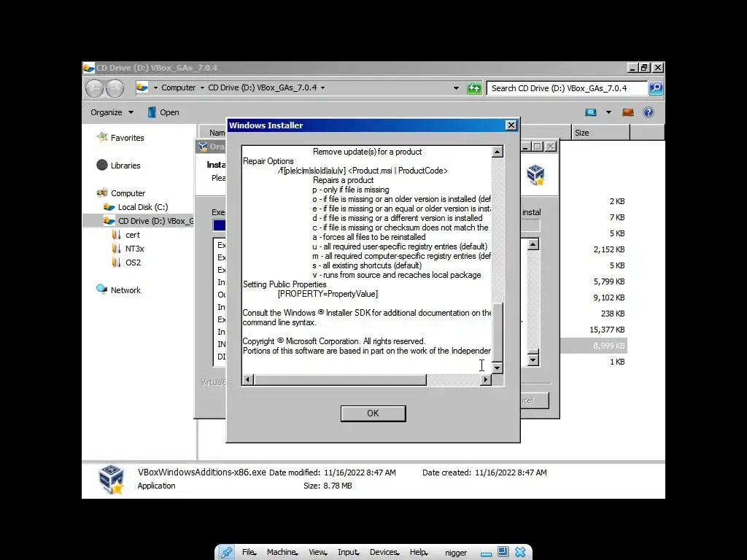
Task: Open the Input menu
Action: [x=348, y=553]
